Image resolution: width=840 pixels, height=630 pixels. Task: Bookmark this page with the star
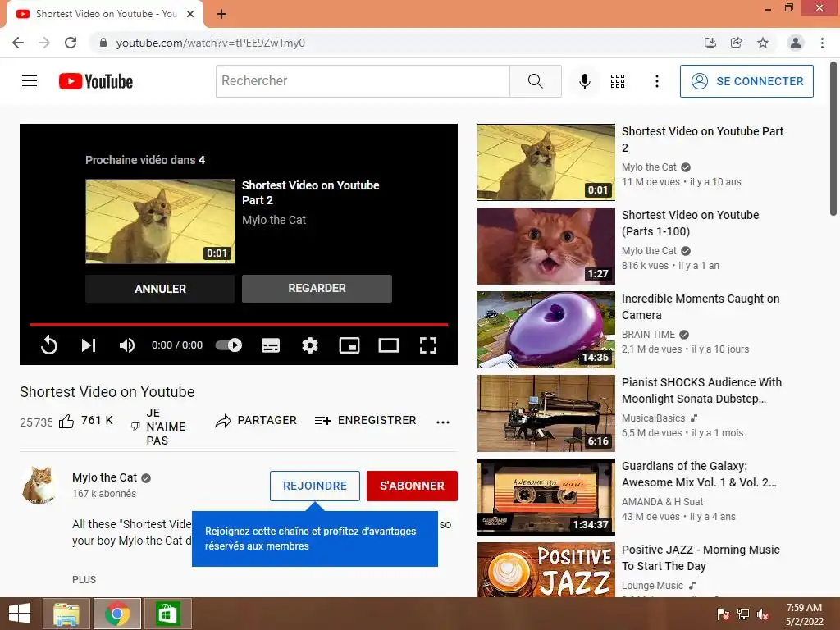pyautogui.click(x=763, y=43)
